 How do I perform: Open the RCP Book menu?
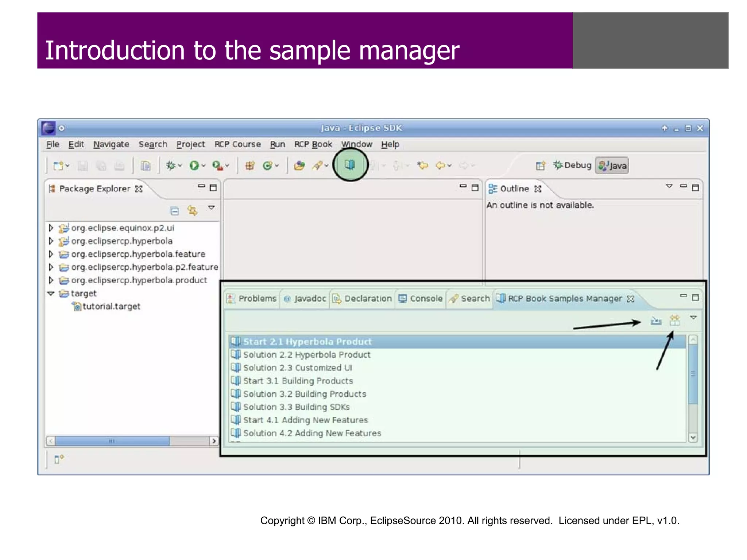tap(313, 144)
